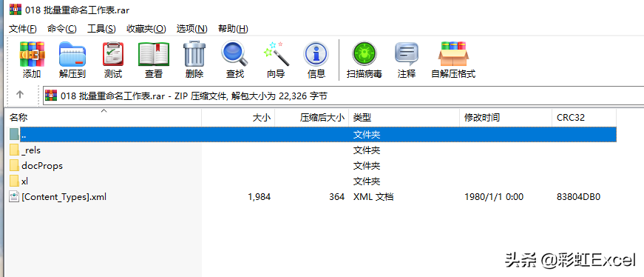Select the [Content_Types].xml file name
This screenshot has height=277, width=644.
point(64,197)
